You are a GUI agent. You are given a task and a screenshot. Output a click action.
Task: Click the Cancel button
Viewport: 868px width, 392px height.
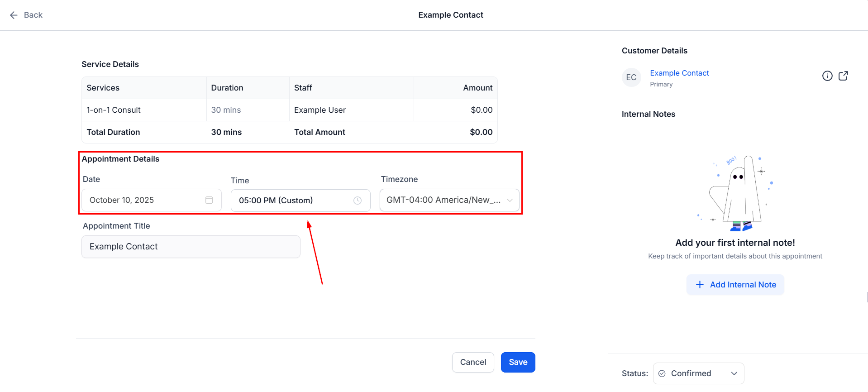(x=473, y=362)
